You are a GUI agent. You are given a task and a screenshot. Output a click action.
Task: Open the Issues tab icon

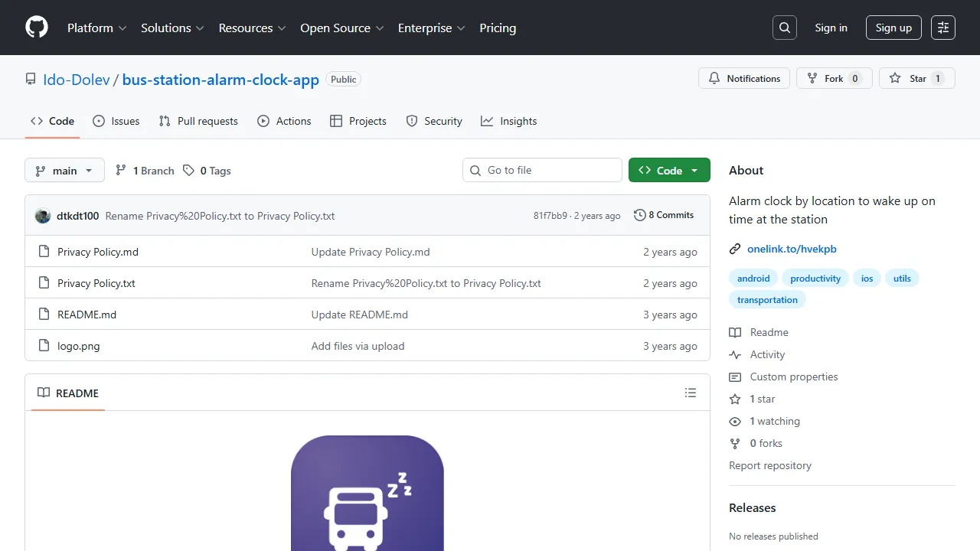coord(97,121)
